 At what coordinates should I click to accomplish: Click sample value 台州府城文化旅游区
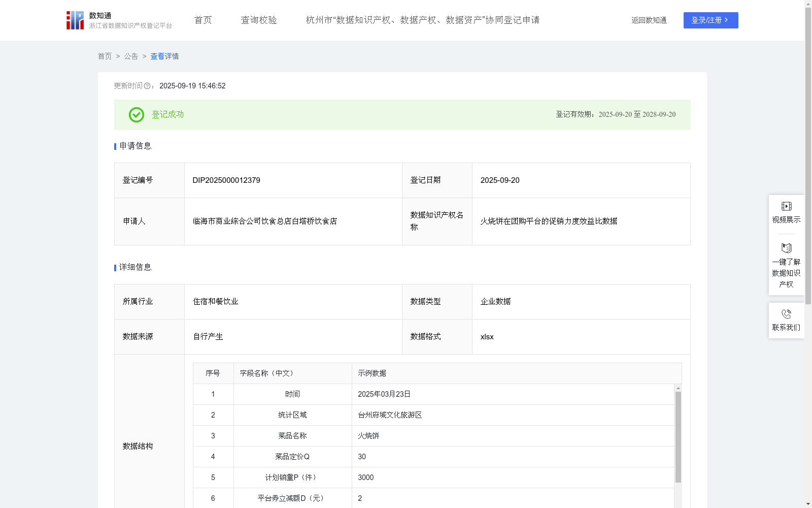click(390, 415)
